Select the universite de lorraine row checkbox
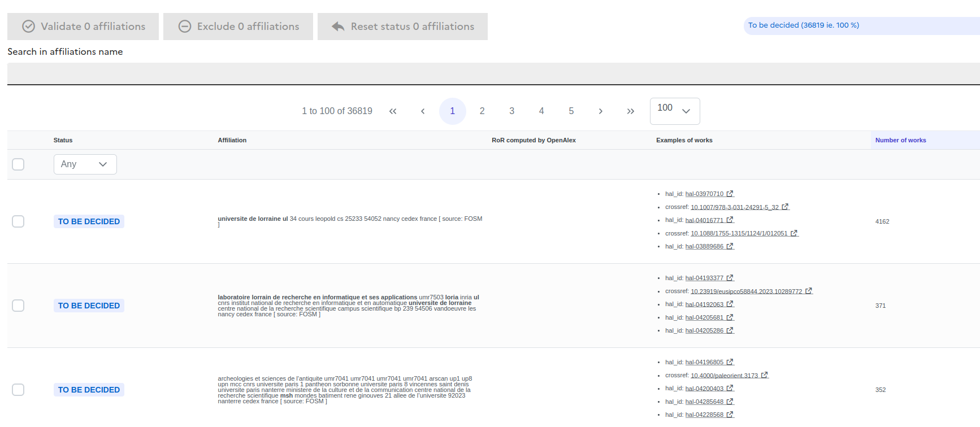This screenshot has height=427, width=980. [18, 221]
